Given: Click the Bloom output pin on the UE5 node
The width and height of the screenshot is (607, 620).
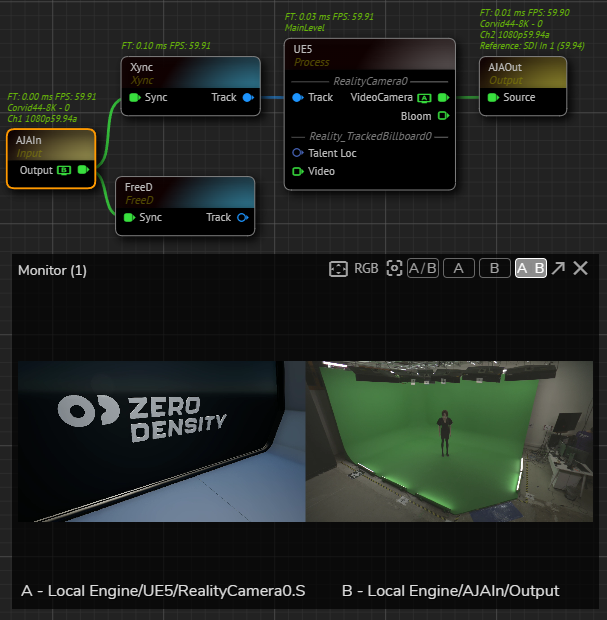Looking at the screenshot, I should (x=443, y=116).
